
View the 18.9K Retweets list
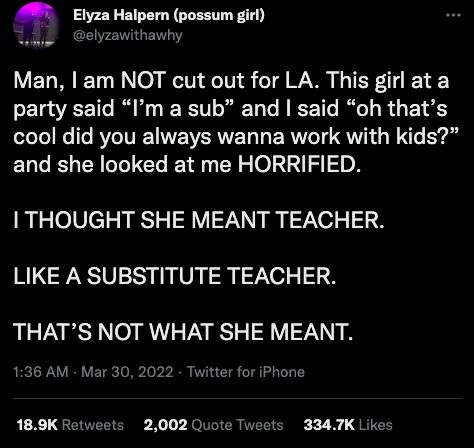coord(70,425)
